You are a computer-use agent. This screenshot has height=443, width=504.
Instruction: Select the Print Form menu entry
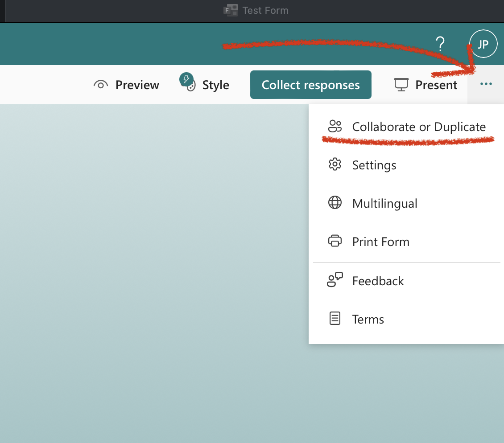coord(380,242)
